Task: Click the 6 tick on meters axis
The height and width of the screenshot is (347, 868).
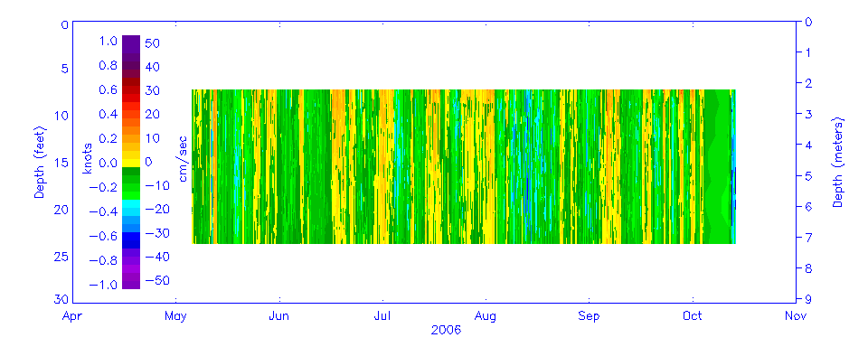Action: [808, 206]
